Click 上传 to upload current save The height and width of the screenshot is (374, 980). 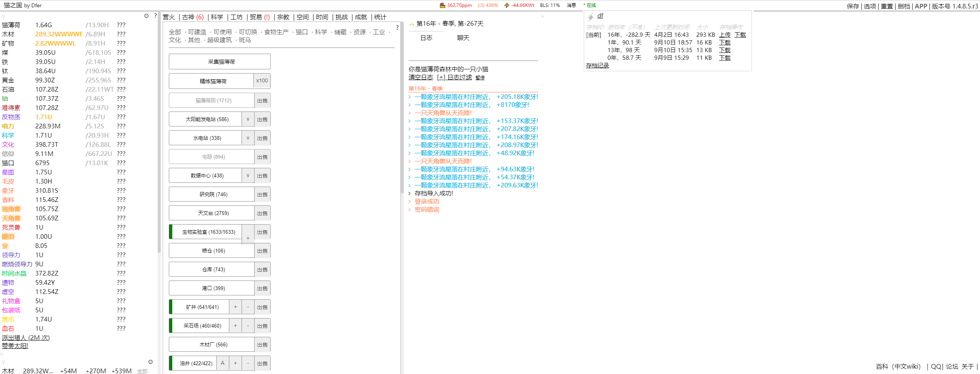pos(724,35)
